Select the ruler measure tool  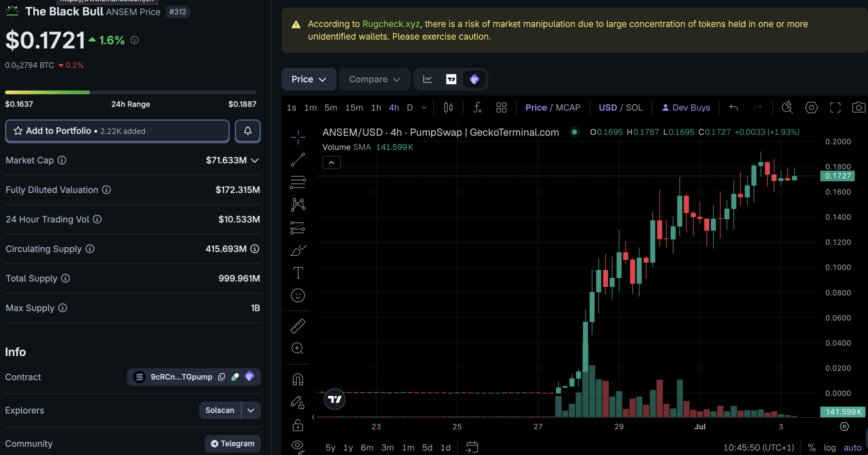pos(298,326)
